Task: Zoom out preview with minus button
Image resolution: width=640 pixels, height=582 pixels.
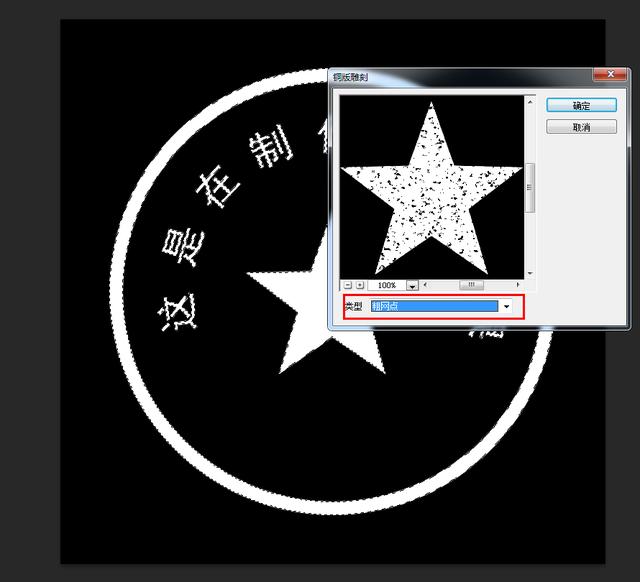Action: 348,285
